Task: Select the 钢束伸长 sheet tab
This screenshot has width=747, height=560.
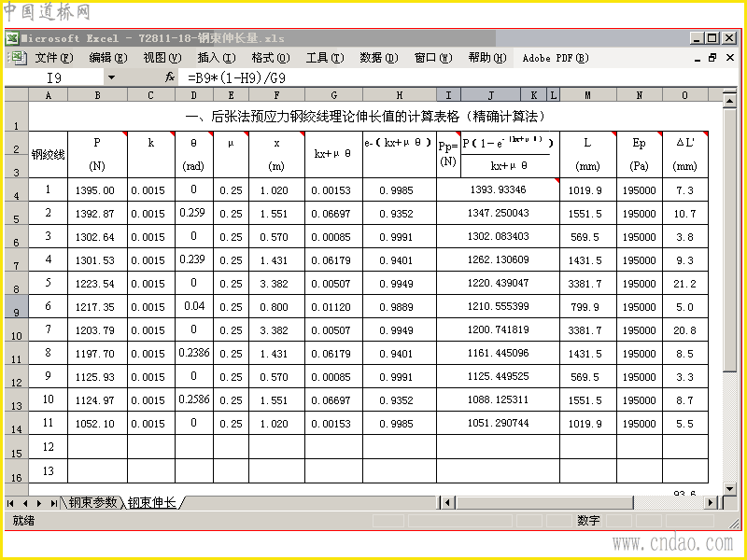Action: (152, 502)
